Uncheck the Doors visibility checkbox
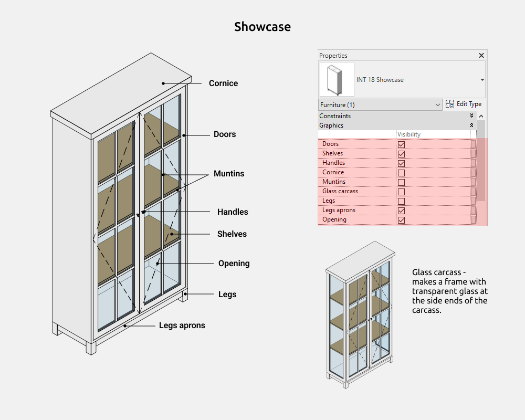Viewport: 525px width, 420px height. (x=401, y=144)
